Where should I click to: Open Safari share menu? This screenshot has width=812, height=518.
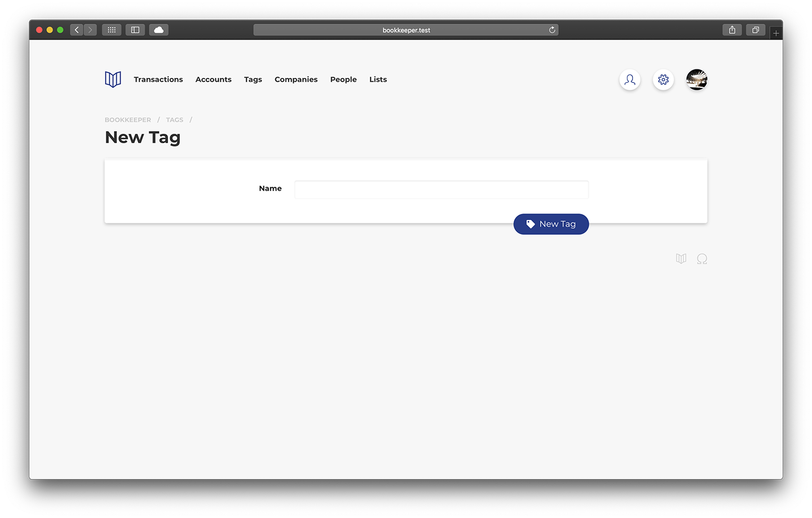tap(732, 30)
